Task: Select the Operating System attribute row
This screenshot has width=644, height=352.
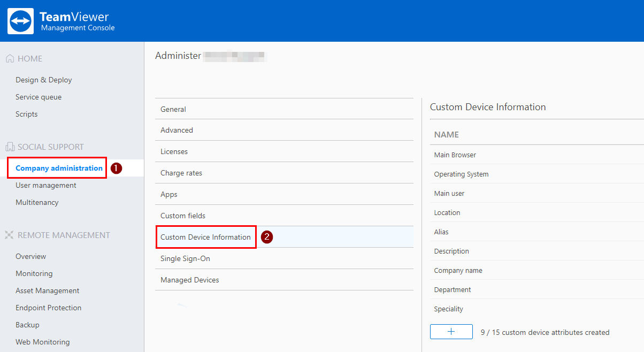Action: (537, 174)
